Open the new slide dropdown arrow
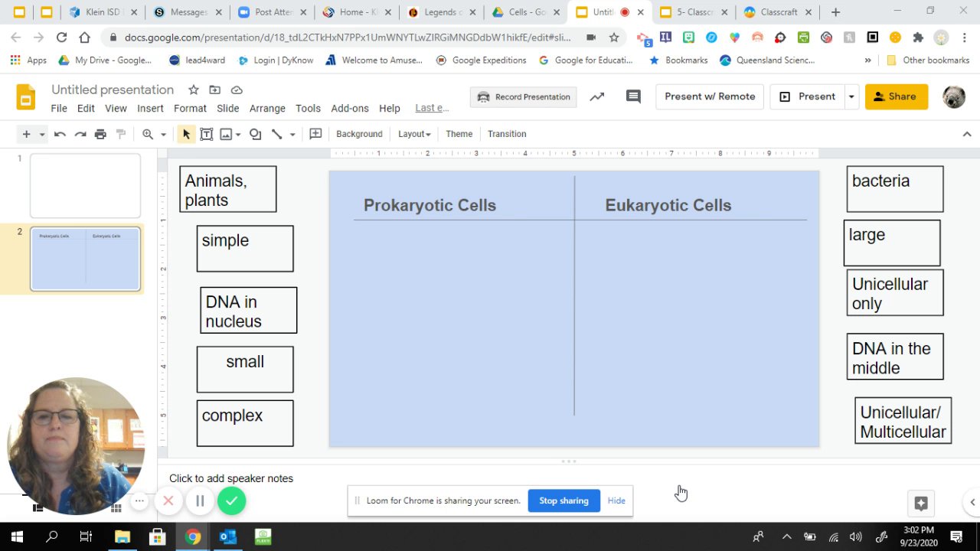 42,134
